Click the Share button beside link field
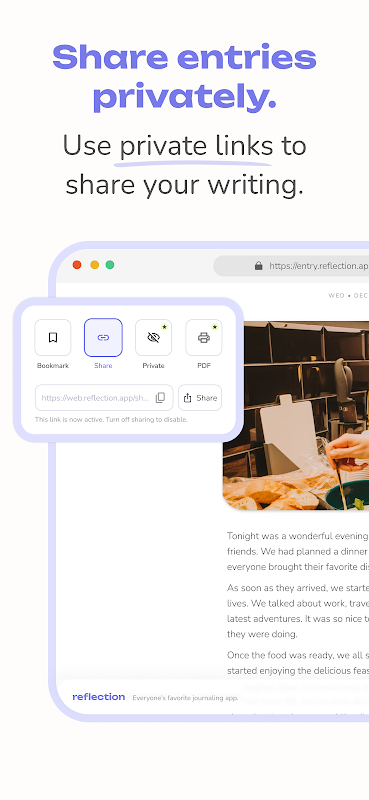 coord(200,397)
